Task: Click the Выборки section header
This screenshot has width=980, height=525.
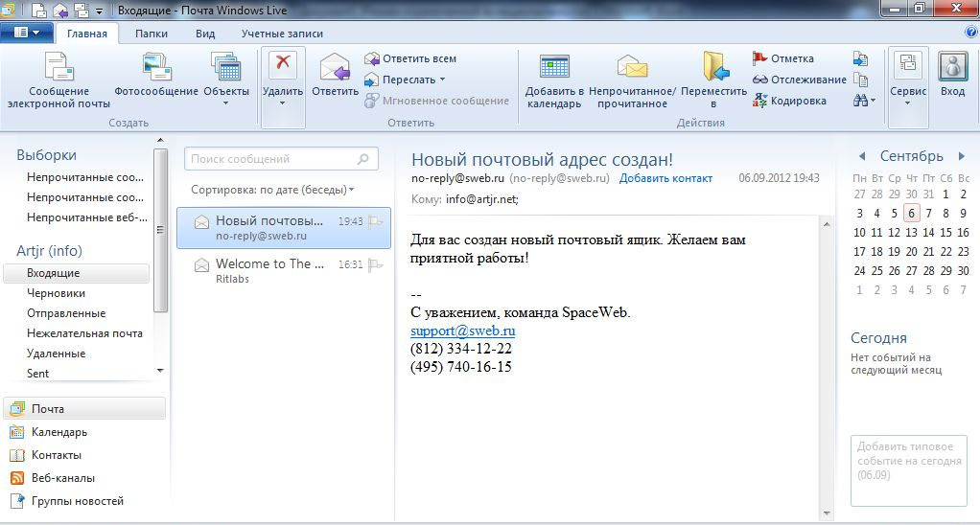Action: (46, 155)
